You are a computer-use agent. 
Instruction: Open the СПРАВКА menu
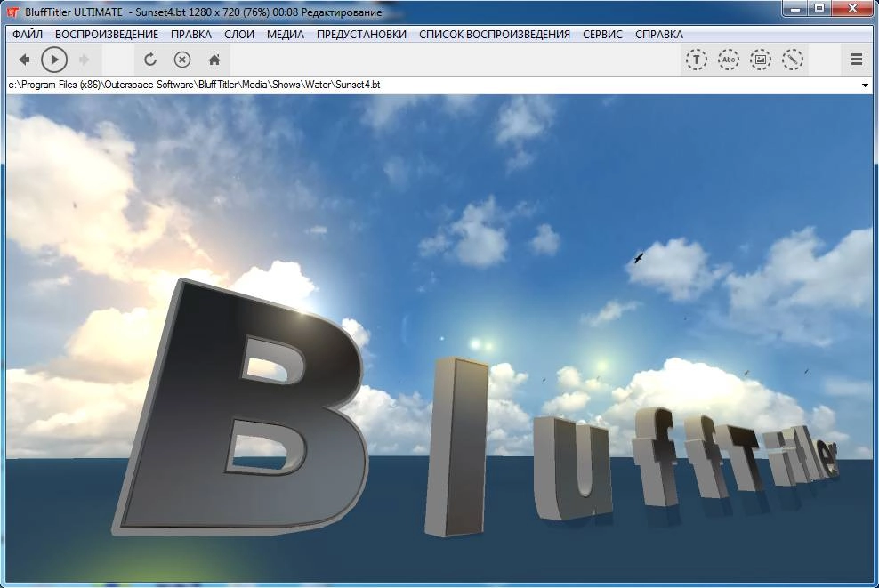pyautogui.click(x=659, y=34)
